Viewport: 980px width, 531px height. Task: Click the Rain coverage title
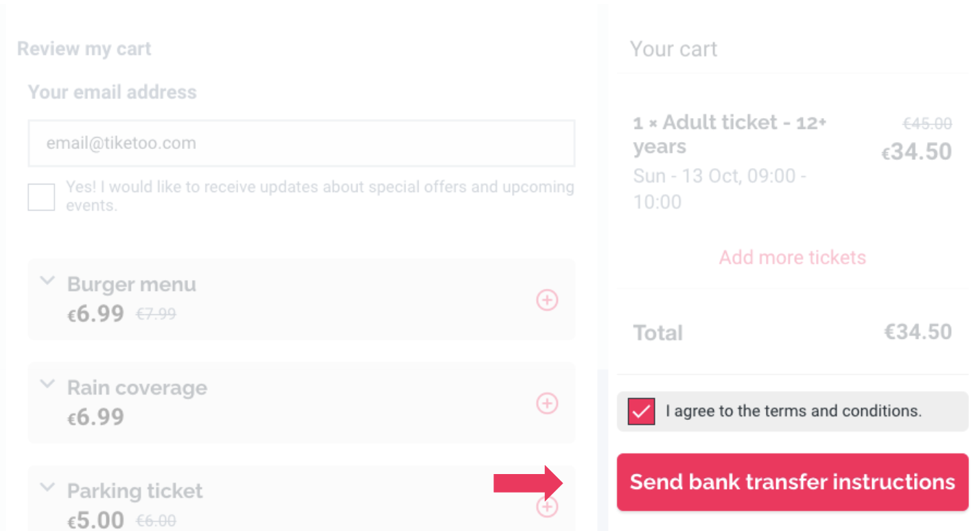click(137, 388)
